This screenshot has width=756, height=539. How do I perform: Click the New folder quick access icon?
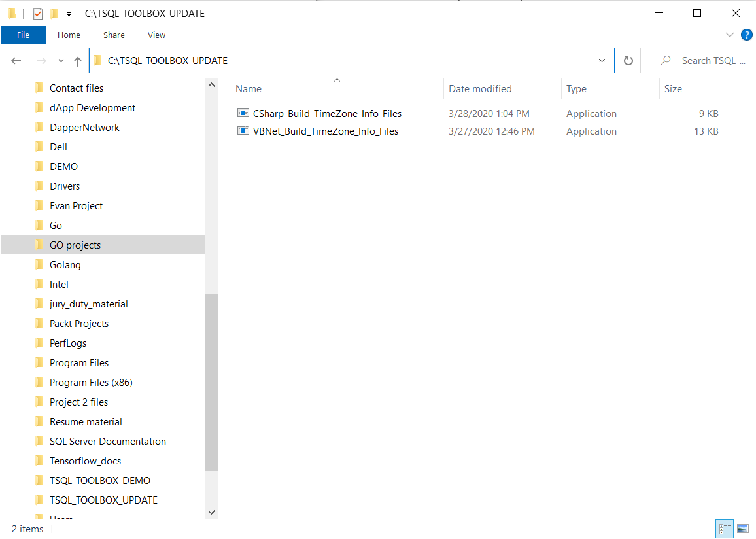pyautogui.click(x=54, y=14)
